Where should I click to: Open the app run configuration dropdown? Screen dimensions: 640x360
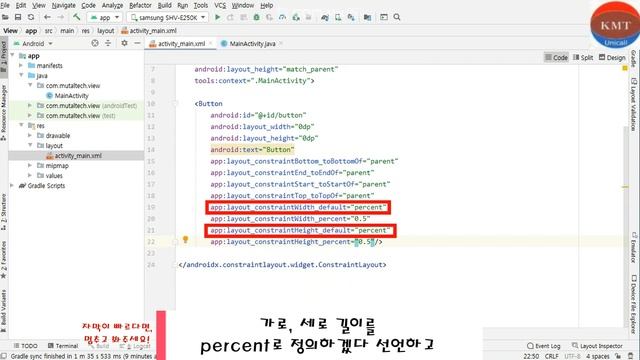104,17
